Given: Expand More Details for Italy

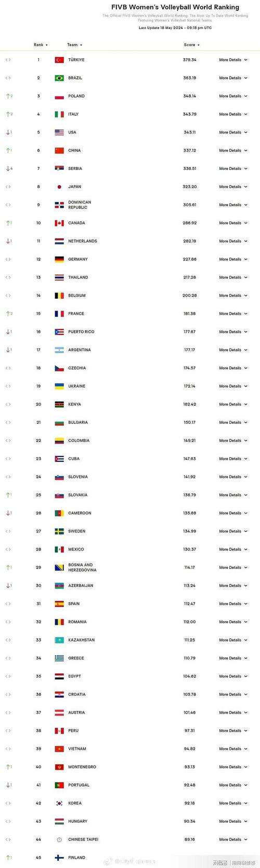Looking at the screenshot, I should click(x=233, y=114).
